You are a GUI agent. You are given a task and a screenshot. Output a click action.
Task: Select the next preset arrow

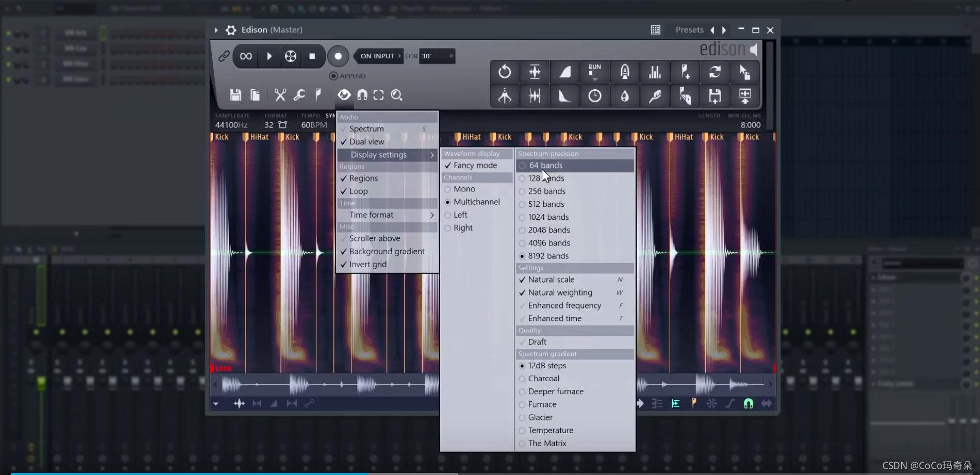[724, 30]
